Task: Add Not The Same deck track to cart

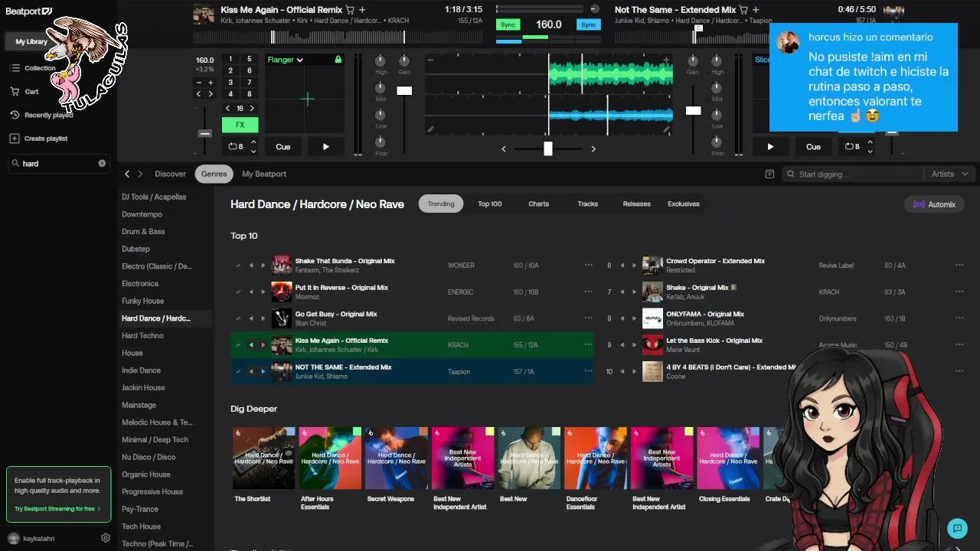Action: (743, 10)
